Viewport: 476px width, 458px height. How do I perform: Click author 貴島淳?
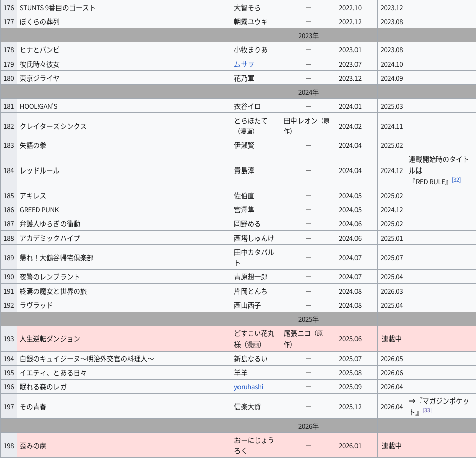click(x=244, y=170)
